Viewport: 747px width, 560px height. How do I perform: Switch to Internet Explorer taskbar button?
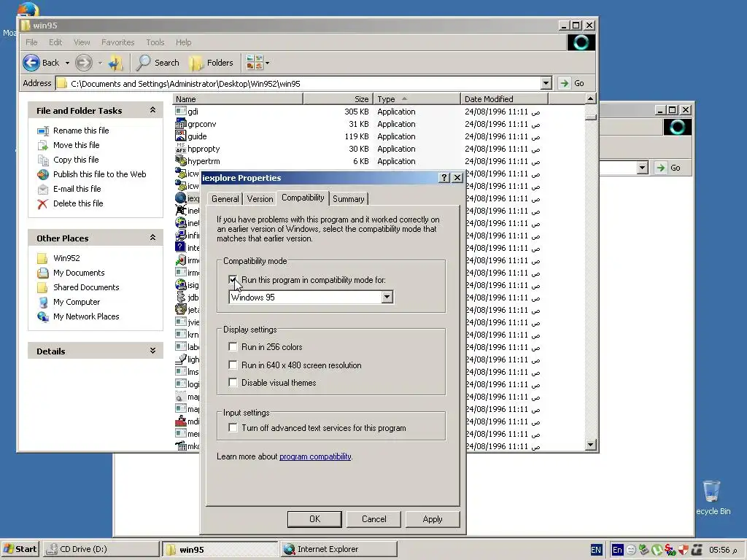point(338,549)
